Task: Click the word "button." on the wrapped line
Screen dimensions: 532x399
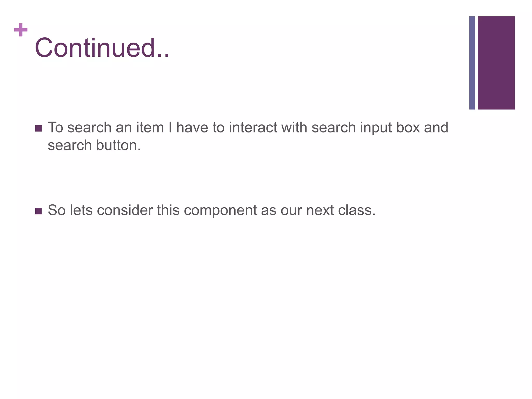Action: click(x=118, y=145)
